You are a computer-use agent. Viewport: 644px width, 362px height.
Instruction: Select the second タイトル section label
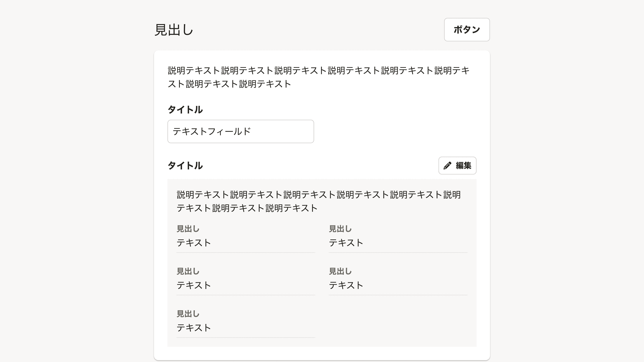point(185,165)
